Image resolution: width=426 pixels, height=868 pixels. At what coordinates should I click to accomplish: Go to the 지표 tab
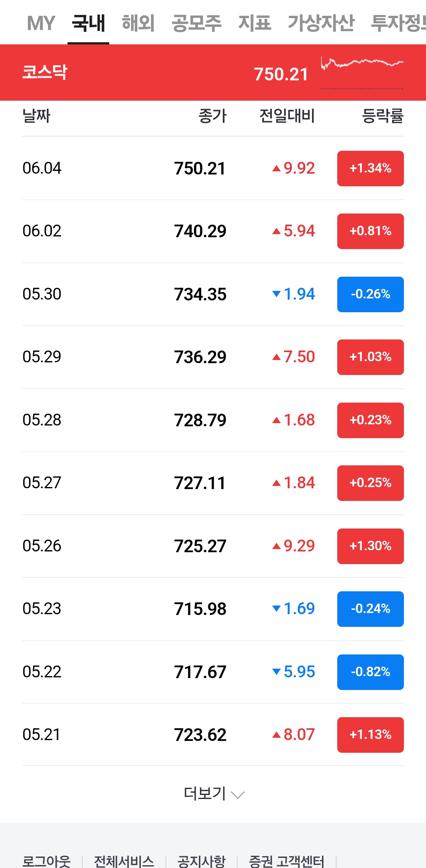[x=254, y=23]
